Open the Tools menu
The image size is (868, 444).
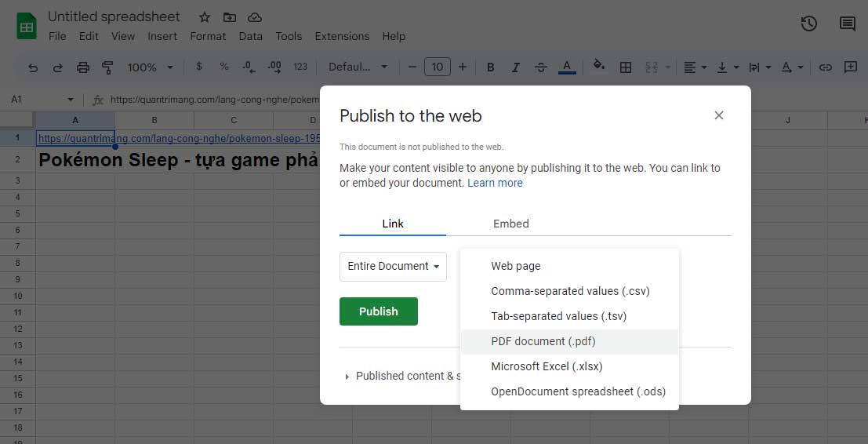289,37
